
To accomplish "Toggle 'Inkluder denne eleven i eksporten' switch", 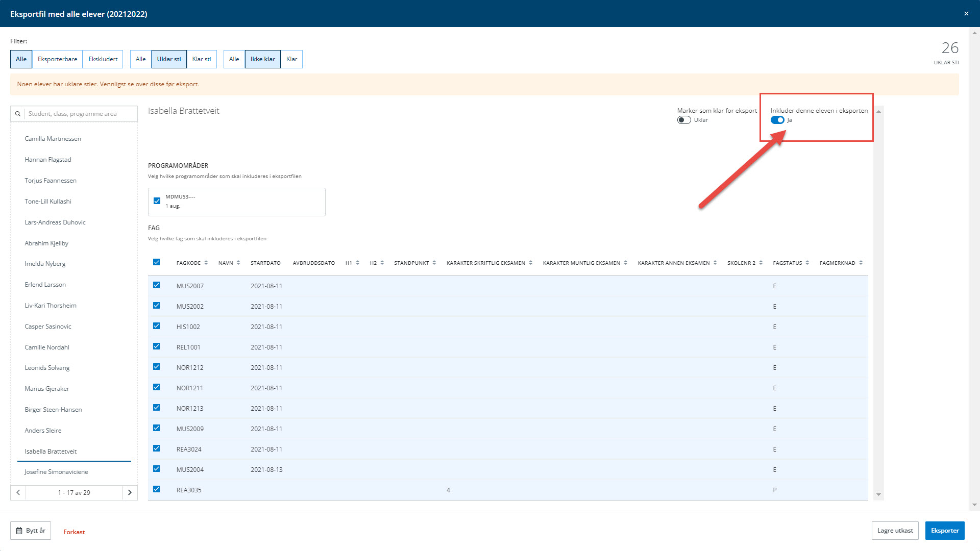I will [x=777, y=120].
